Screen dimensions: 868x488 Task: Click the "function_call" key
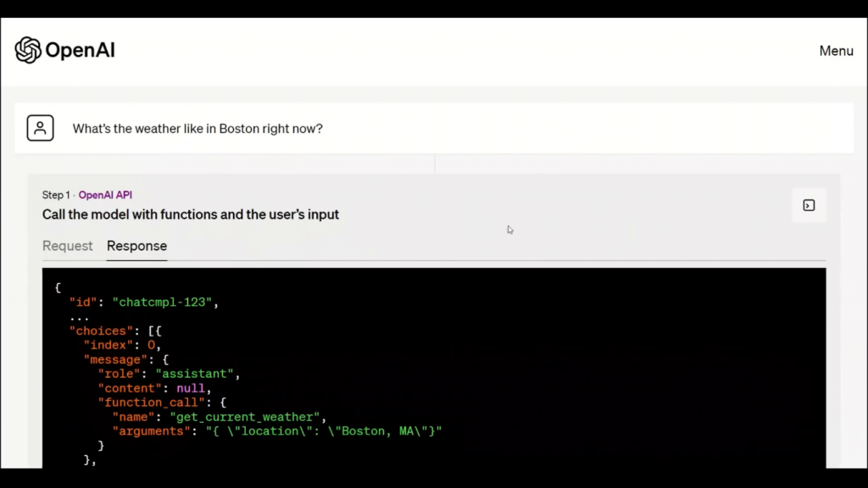coord(151,402)
